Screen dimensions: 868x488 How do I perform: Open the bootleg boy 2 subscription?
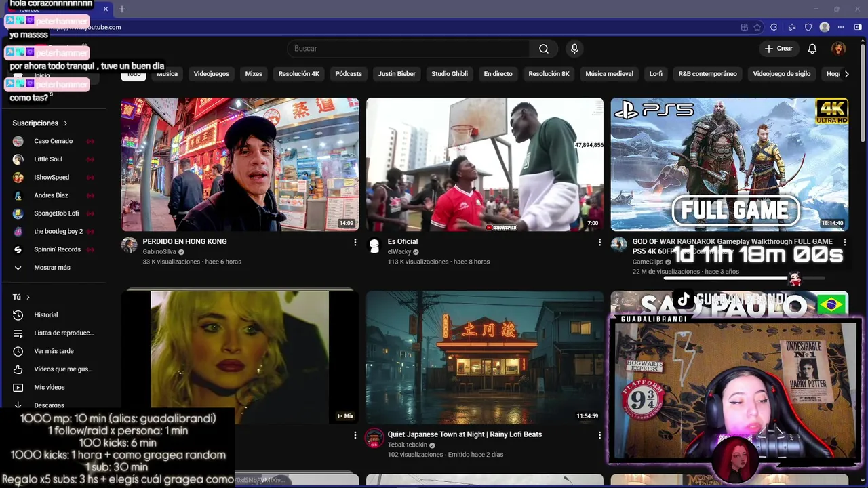tap(54, 232)
